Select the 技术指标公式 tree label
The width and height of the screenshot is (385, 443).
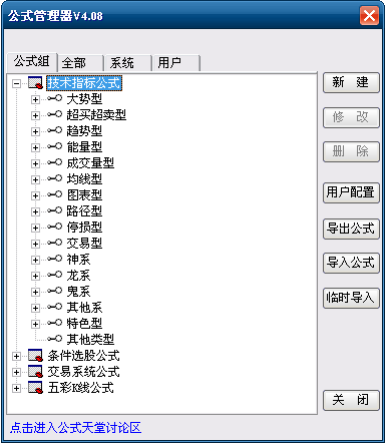point(84,83)
